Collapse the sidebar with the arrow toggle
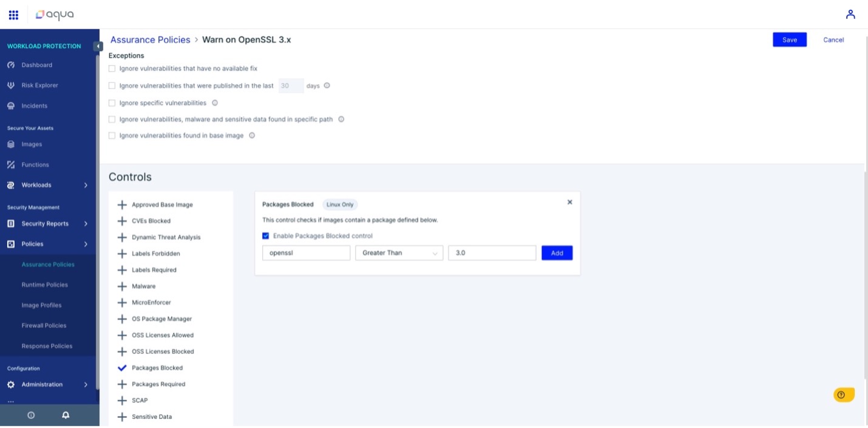Viewport: 868px width, 428px height. pos(98,46)
